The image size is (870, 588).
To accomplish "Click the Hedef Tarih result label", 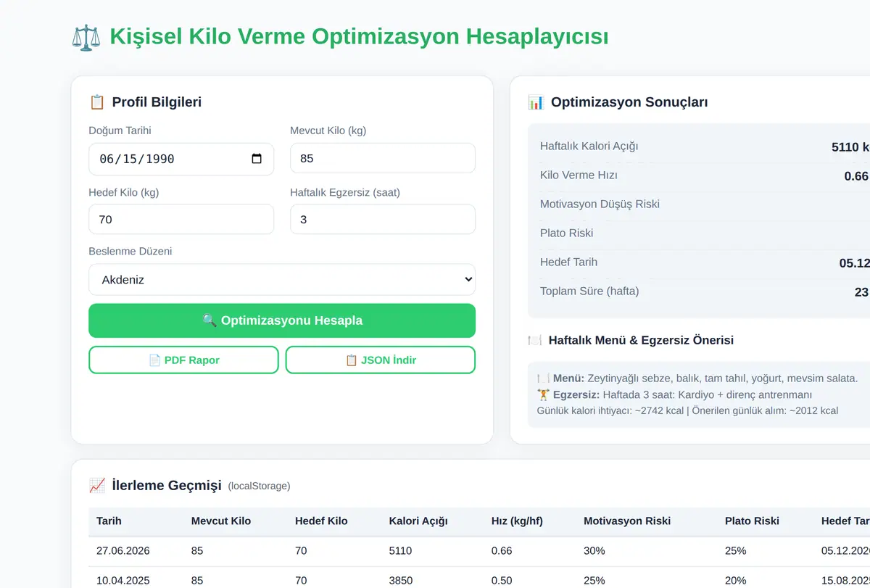I will [x=569, y=262].
